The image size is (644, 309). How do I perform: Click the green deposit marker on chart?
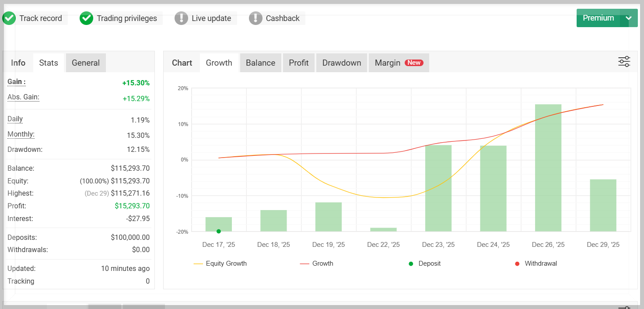(x=219, y=231)
